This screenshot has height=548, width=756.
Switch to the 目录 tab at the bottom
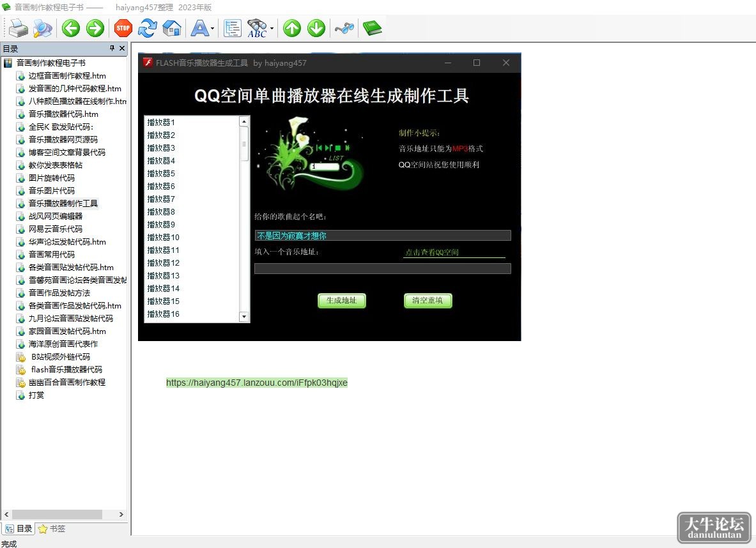(19, 529)
